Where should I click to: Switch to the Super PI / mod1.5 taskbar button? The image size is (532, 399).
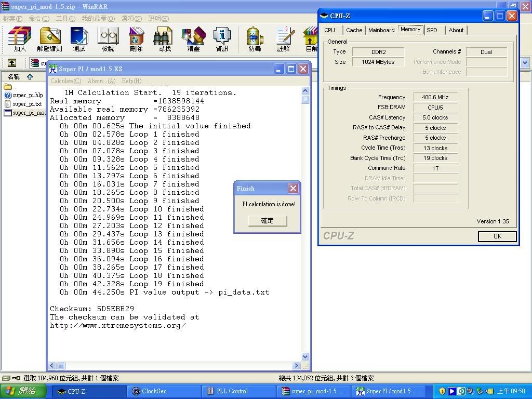tap(389, 391)
